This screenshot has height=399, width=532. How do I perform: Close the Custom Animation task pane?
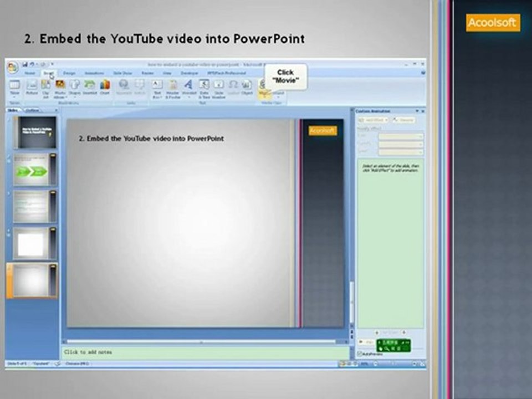coord(423,111)
